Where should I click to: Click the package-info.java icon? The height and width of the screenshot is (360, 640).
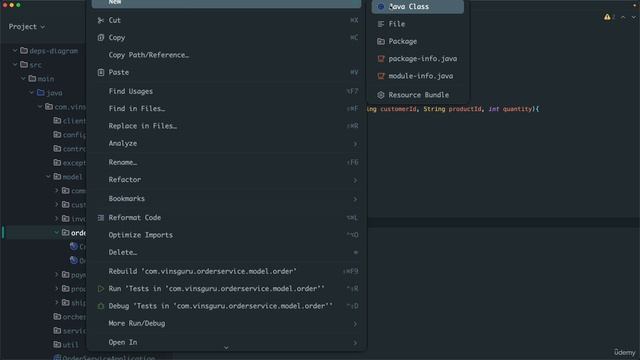pos(381,59)
